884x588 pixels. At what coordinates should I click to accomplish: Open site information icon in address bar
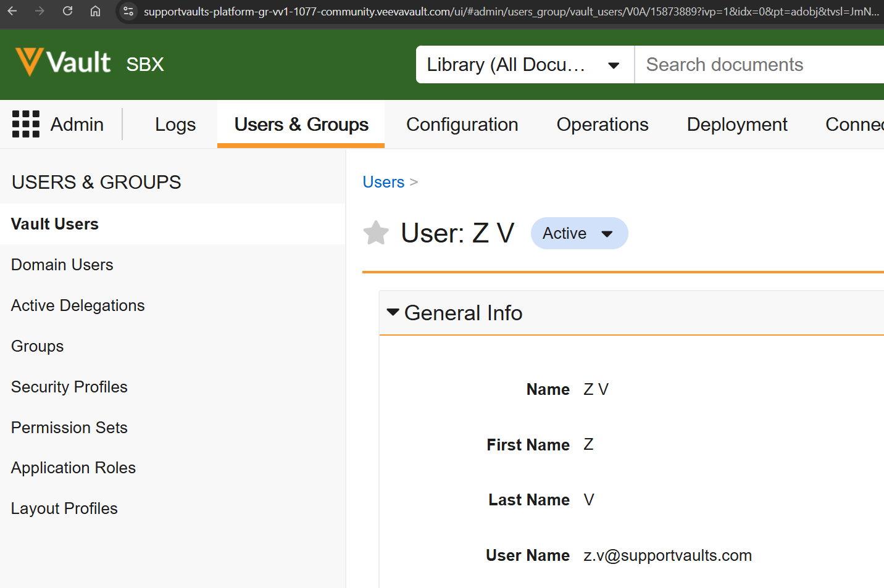[128, 11]
